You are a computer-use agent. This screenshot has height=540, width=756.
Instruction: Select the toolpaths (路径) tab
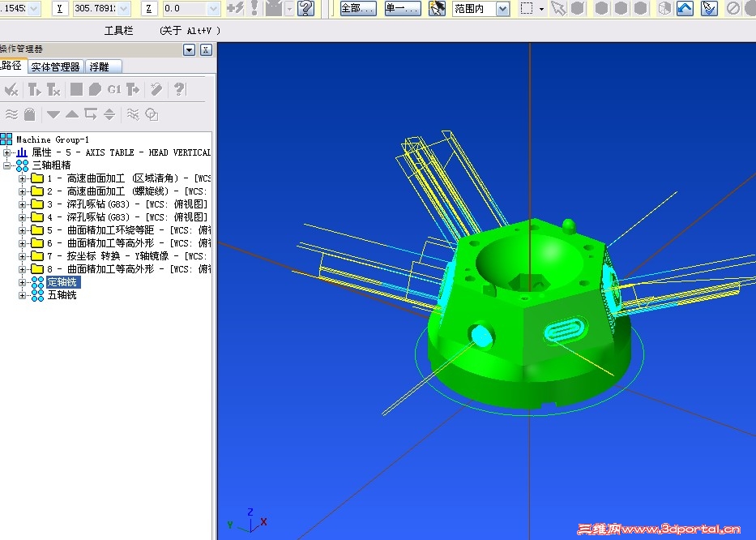point(12,66)
